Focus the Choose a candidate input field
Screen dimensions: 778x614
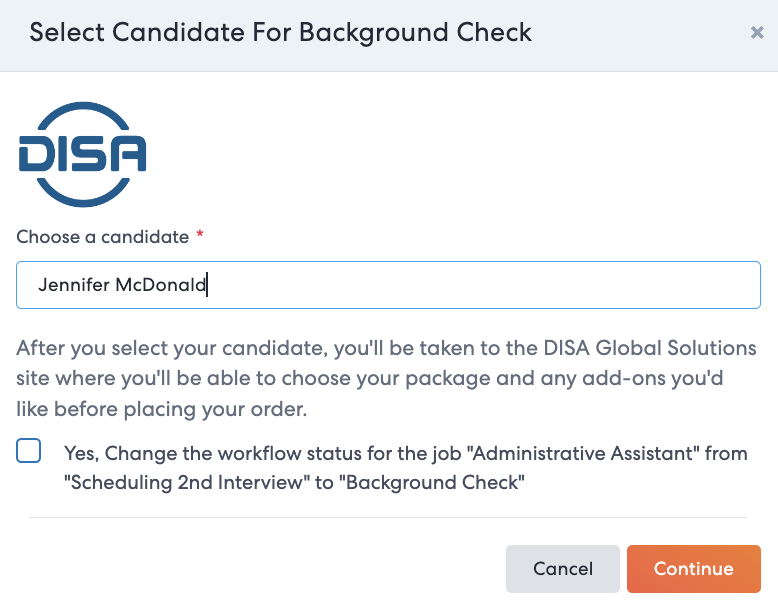tap(388, 285)
